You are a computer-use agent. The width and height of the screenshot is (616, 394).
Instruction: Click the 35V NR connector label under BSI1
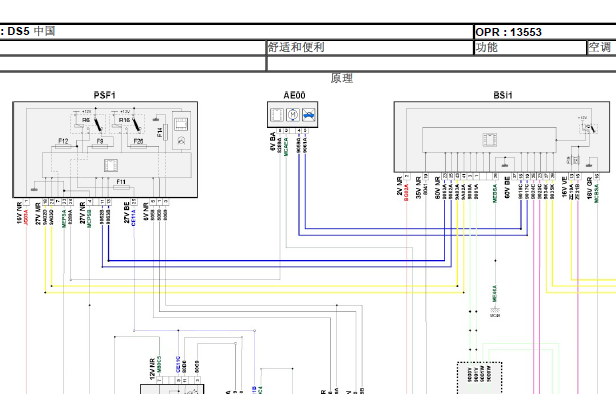[419, 187]
